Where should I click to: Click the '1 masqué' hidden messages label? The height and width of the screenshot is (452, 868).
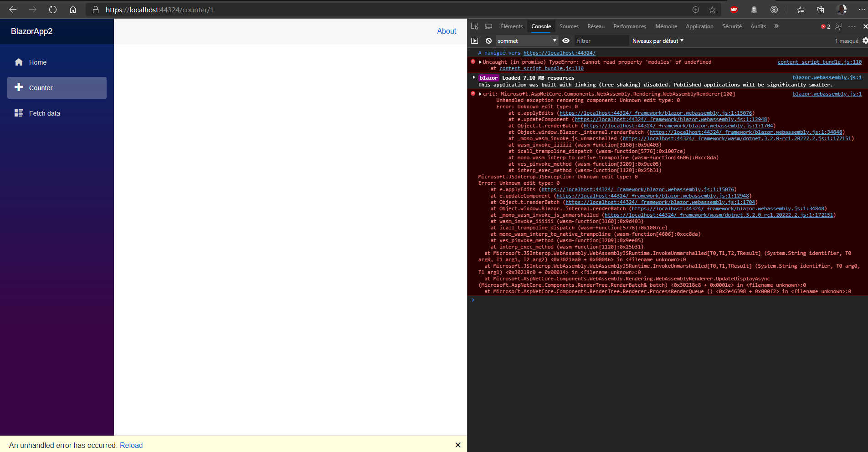point(847,41)
